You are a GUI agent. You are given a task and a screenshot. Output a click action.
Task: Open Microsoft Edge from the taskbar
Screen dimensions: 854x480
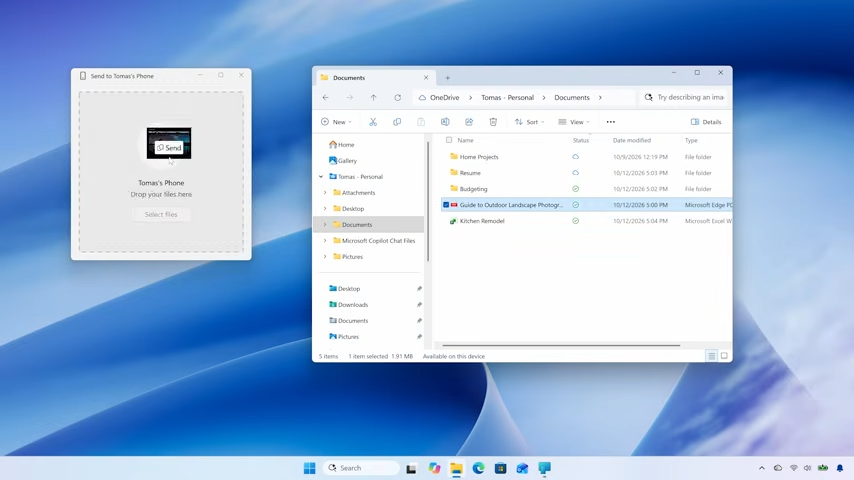(478, 468)
